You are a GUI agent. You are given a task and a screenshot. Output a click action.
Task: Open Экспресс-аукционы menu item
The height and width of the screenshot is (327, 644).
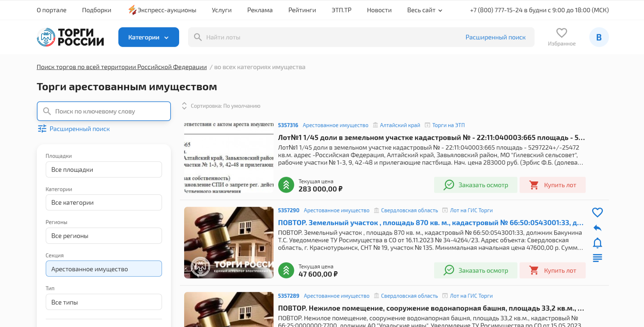162,10
